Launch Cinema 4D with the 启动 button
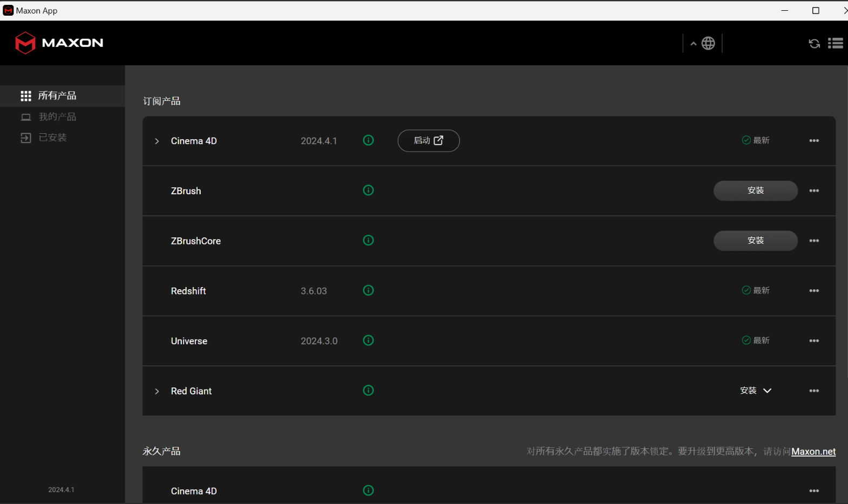The image size is (848, 504). point(429,141)
